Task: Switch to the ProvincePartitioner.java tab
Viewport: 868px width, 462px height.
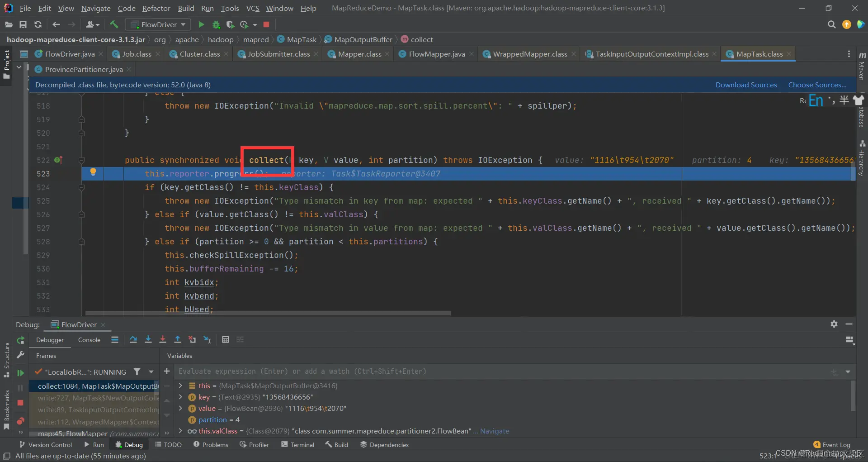Action: point(84,69)
